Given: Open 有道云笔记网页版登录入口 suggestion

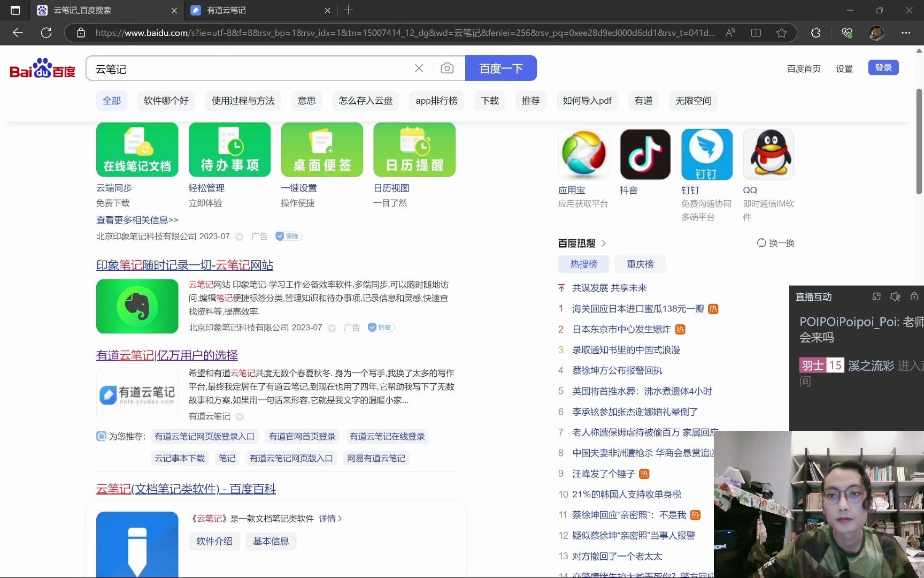Looking at the screenshot, I should click(204, 436).
